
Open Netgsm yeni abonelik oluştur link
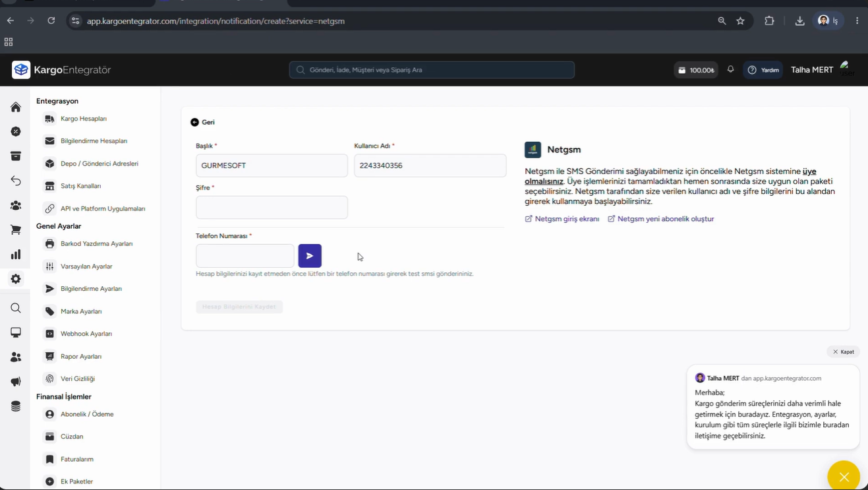click(x=661, y=219)
